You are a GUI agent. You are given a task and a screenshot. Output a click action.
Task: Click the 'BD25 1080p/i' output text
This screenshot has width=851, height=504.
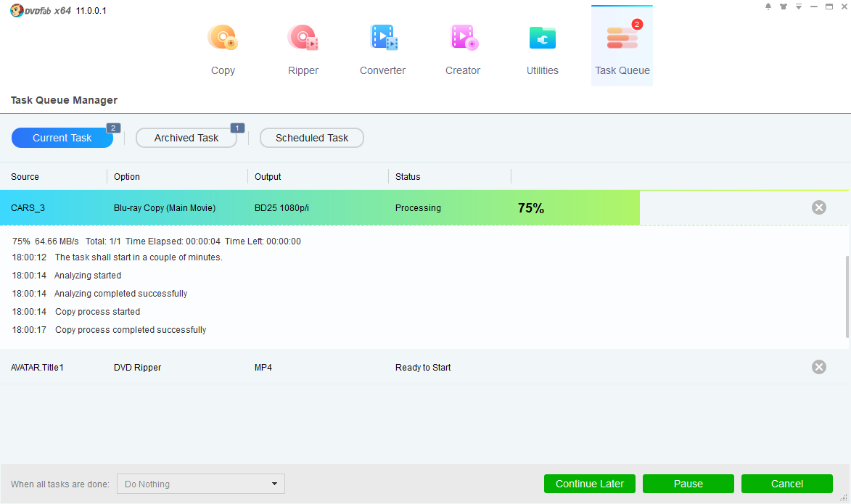pyautogui.click(x=281, y=208)
